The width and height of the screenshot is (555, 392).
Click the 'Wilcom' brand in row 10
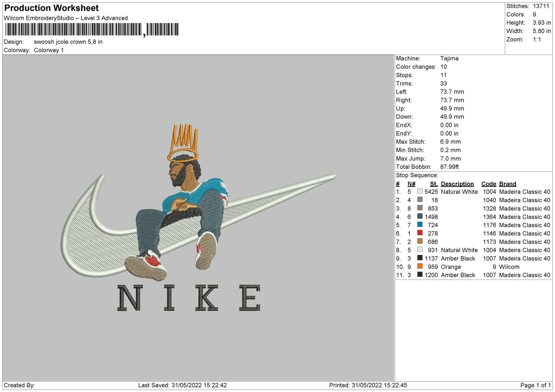(x=509, y=267)
